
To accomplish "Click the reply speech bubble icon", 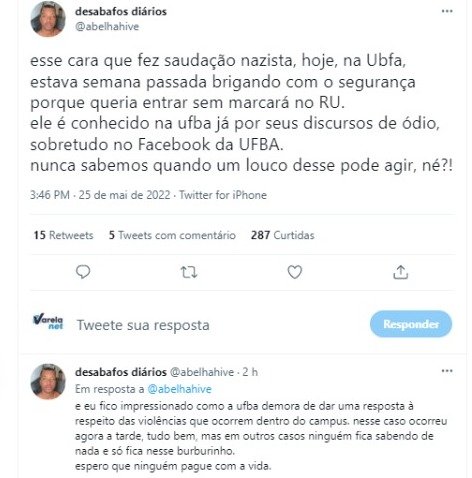I will (83, 272).
